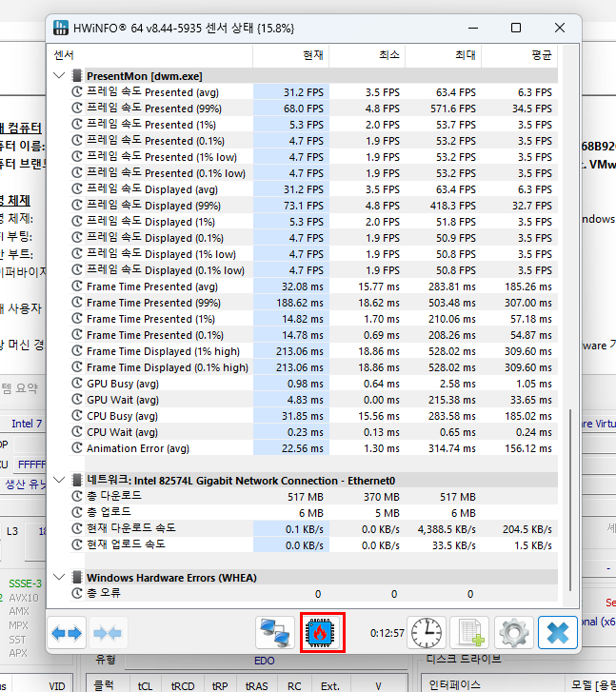Select the 프레임 속도 Displayed (0.1%) row
This screenshot has height=692, width=616.
(x=313, y=238)
